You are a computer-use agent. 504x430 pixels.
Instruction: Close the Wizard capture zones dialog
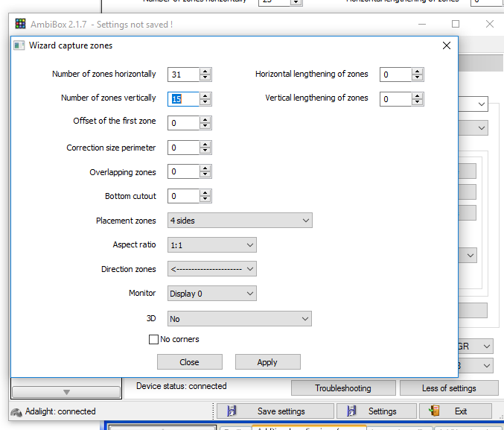[447, 45]
